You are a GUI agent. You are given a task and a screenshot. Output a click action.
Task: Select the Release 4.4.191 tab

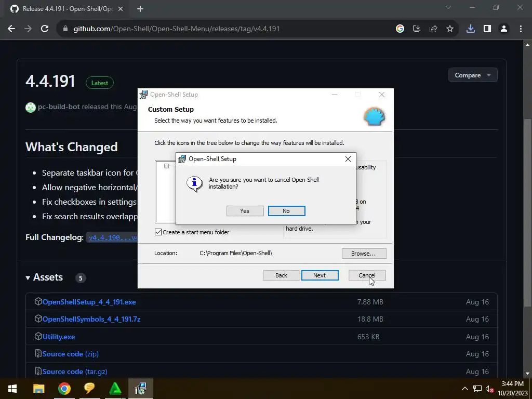67,9
